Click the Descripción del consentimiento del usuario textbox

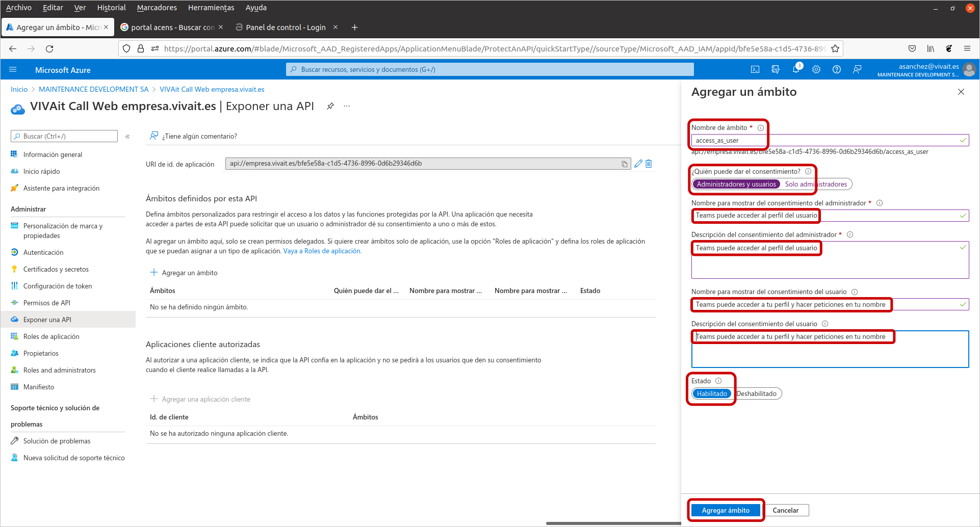(830, 349)
